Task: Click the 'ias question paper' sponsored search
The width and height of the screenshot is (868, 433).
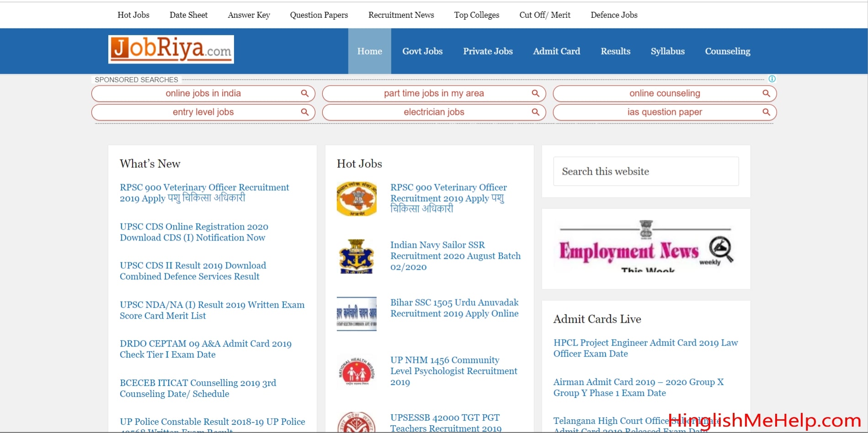Action: point(665,112)
